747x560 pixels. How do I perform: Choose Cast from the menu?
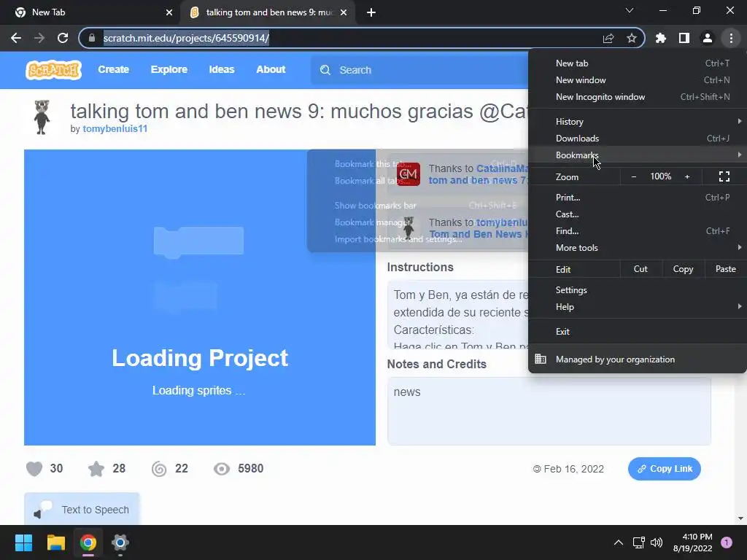tap(638, 214)
